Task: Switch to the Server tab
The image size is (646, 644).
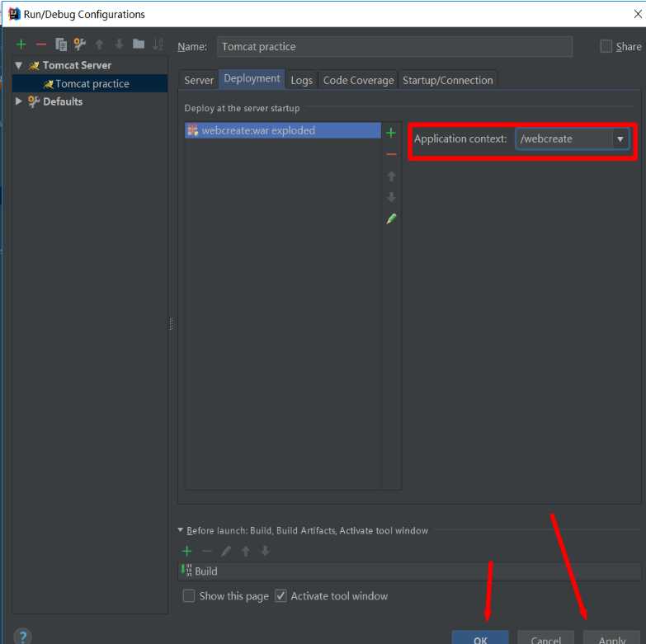Action: (x=199, y=80)
